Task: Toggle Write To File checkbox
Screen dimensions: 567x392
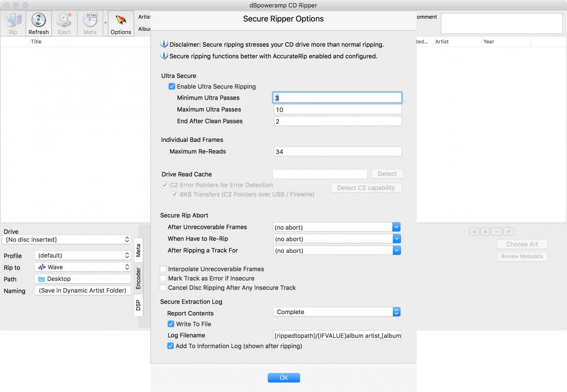Action: (x=171, y=324)
